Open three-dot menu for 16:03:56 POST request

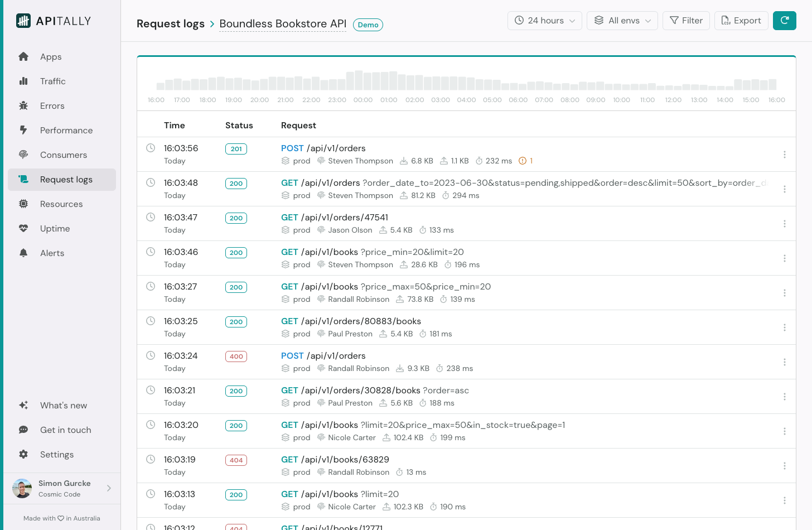(x=784, y=155)
